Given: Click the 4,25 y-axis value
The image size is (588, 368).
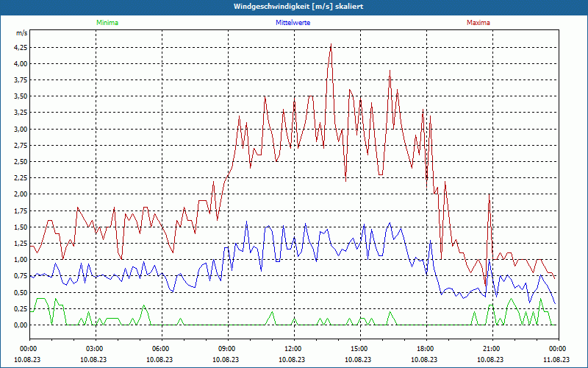Looking at the screenshot, I should [x=21, y=48].
